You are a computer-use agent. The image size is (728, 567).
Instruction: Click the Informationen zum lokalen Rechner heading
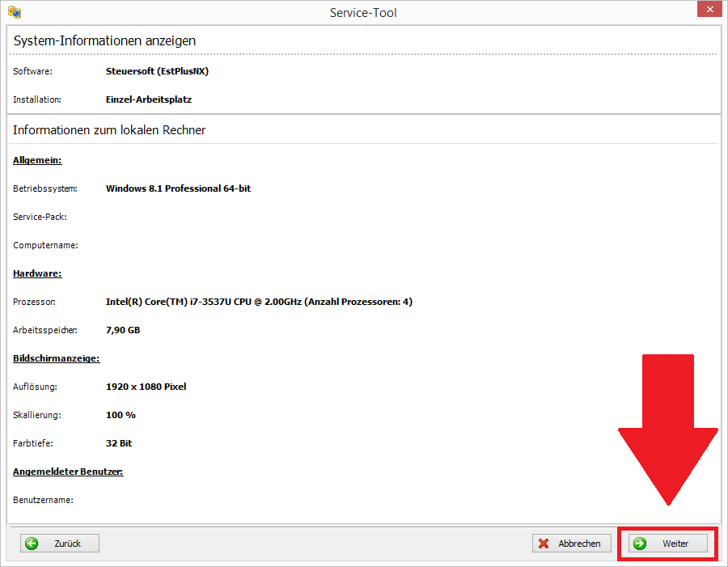coord(109,129)
